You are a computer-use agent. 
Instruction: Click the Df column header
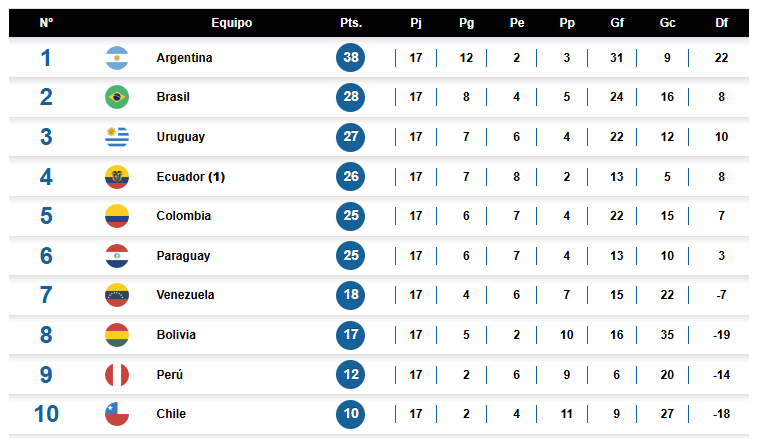pyautogui.click(x=722, y=23)
